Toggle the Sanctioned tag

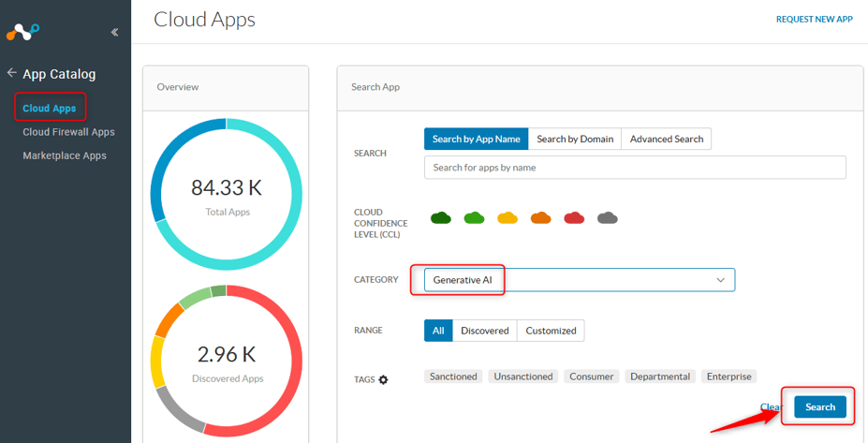point(453,377)
